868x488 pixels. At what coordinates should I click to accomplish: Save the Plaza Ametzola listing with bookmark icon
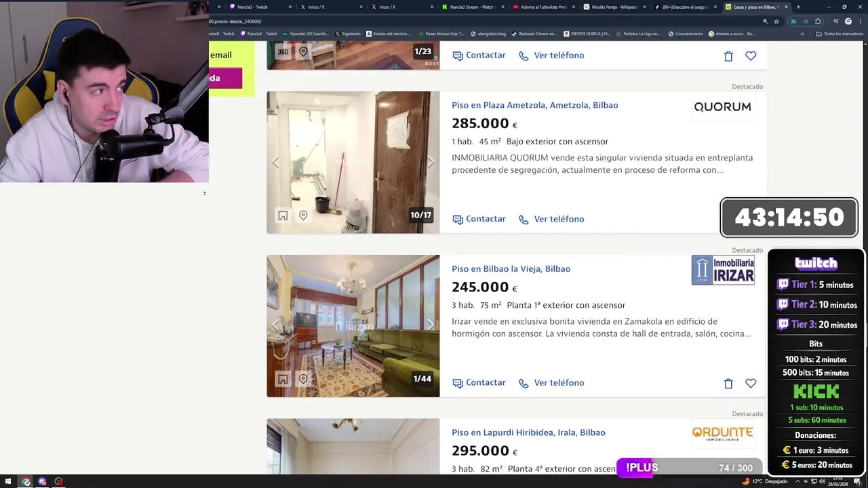coord(283,216)
